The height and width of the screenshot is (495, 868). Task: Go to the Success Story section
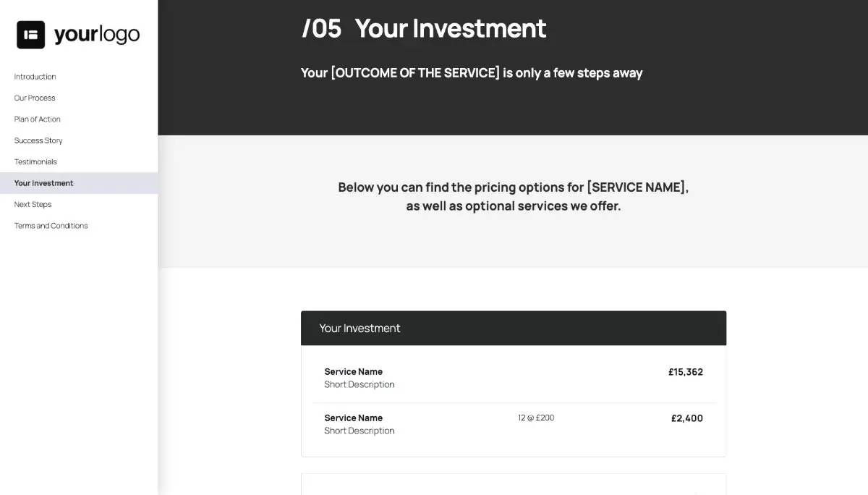[38, 140]
